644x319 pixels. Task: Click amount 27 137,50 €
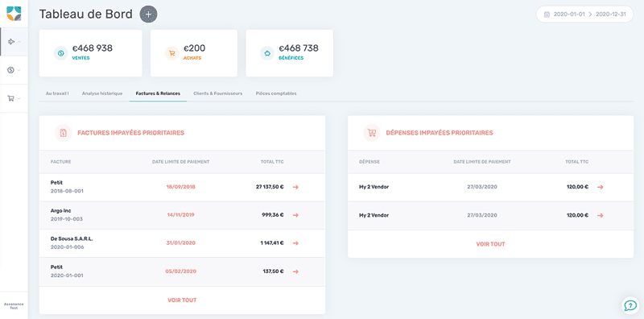tap(270, 187)
